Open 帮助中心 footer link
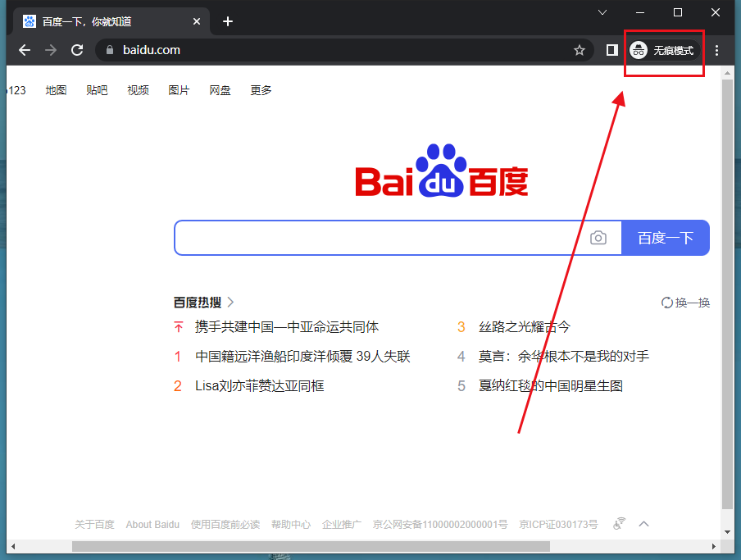The image size is (741, 560). click(291, 525)
